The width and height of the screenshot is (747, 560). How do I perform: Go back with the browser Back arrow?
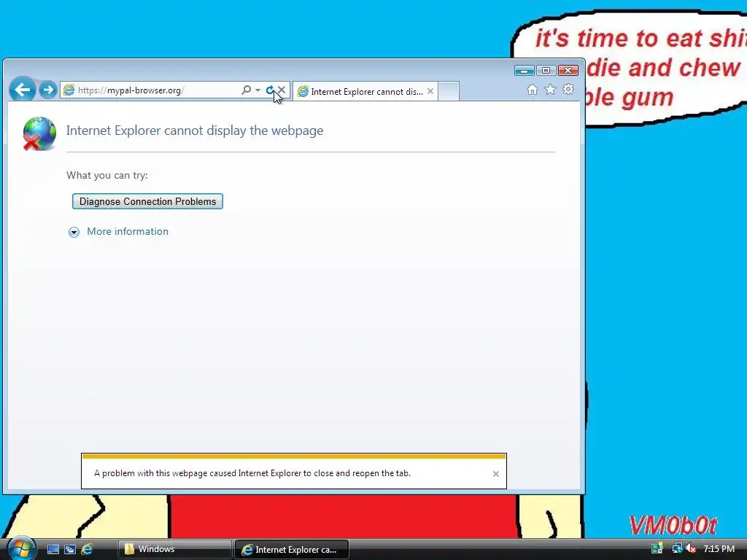[x=22, y=89]
